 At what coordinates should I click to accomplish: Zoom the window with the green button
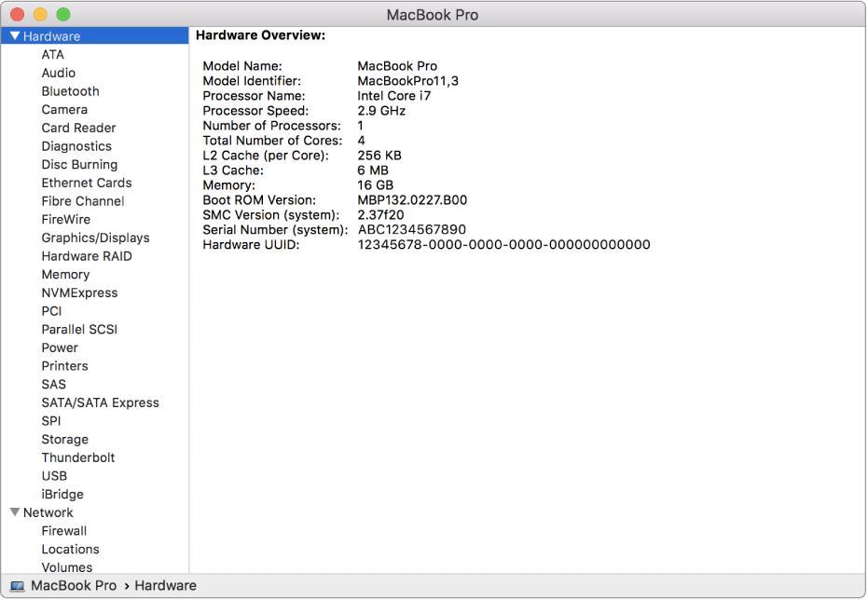click(x=63, y=14)
